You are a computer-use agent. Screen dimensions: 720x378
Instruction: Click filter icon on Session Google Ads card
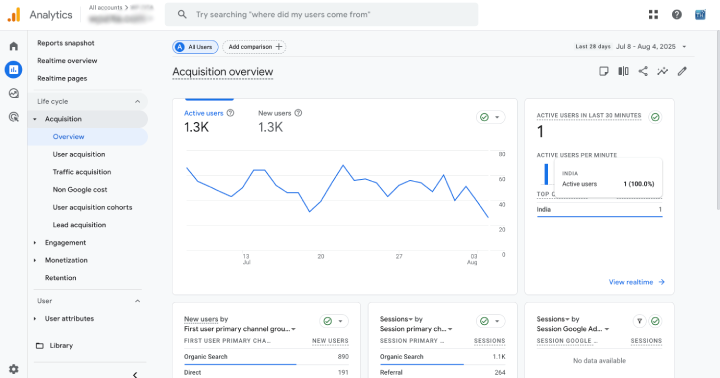639,321
